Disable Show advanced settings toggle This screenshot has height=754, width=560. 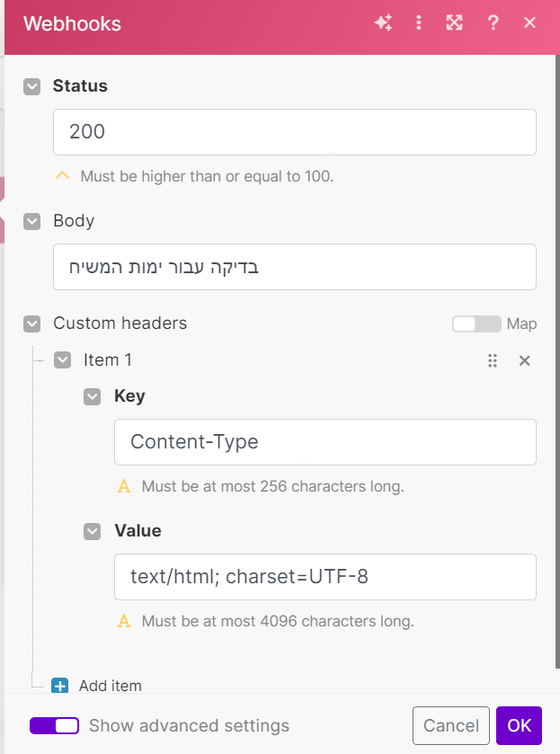pyautogui.click(x=54, y=725)
